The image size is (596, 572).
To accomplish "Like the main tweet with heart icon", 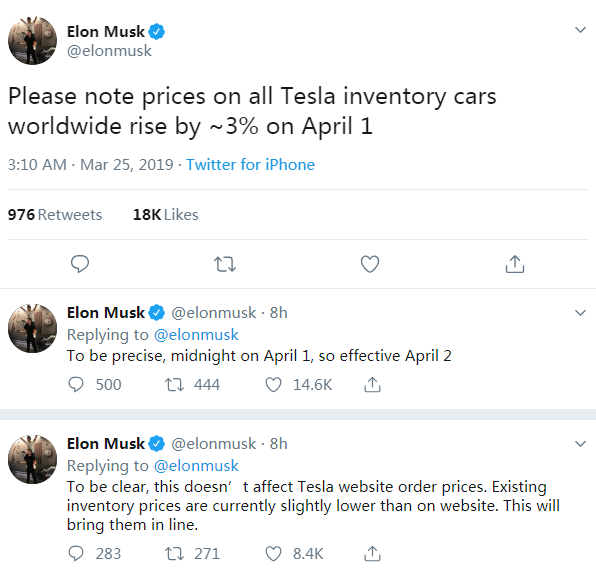I will coord(370,264).
